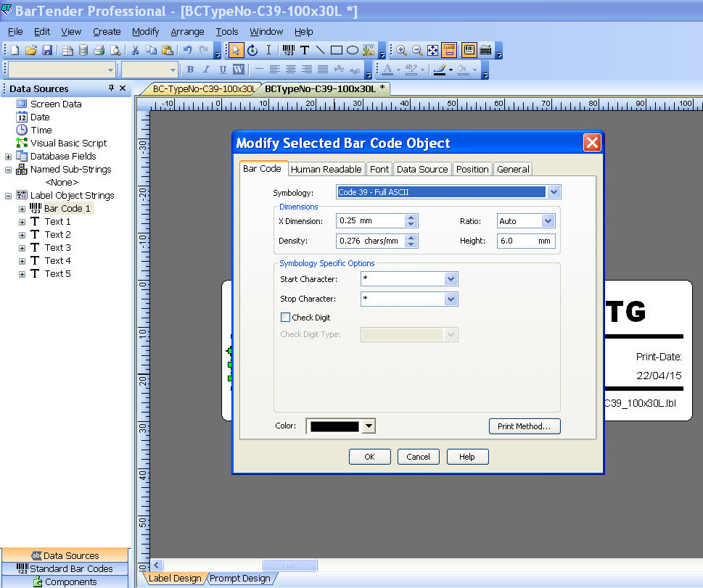This screenshot has height=588, width=703.
Task: Switch to the General tab
Action: point(513,169)
